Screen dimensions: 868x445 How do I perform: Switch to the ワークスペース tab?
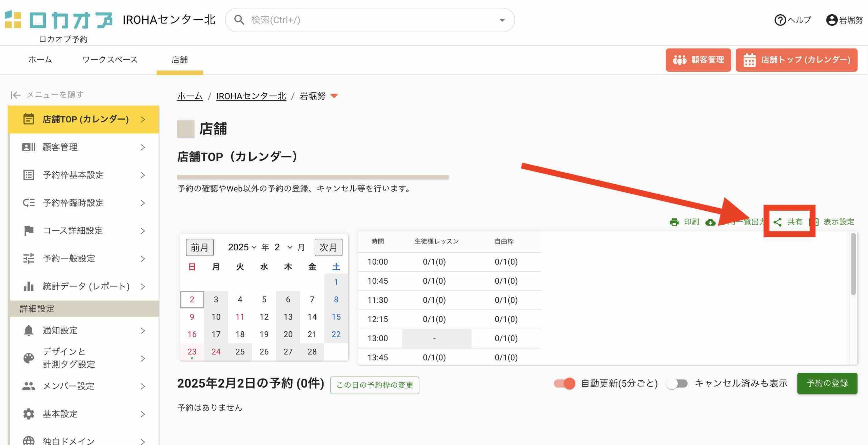(110, 60)
